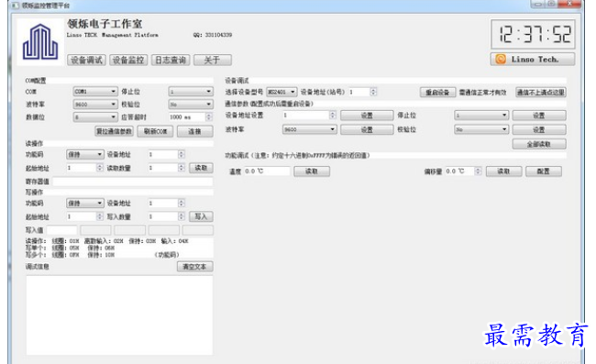Click the 连接 button
596x364 pixels.
coord(195,131)
